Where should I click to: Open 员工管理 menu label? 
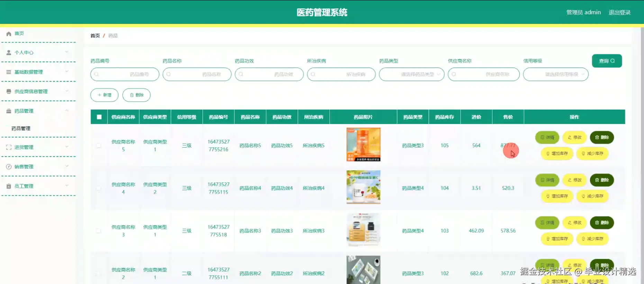tap(24, 186)
